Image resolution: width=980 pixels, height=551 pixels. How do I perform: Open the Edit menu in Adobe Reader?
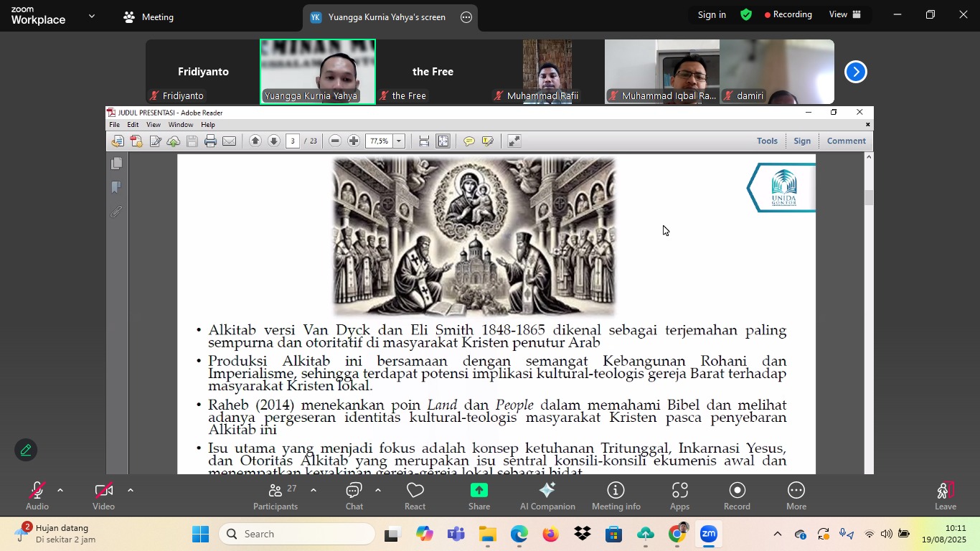[x=133, y=125]
